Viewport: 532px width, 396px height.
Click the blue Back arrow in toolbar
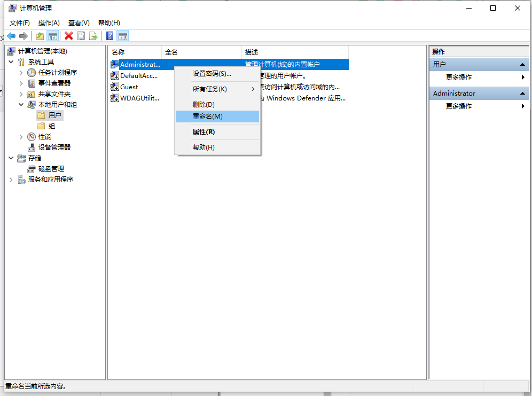11,36
